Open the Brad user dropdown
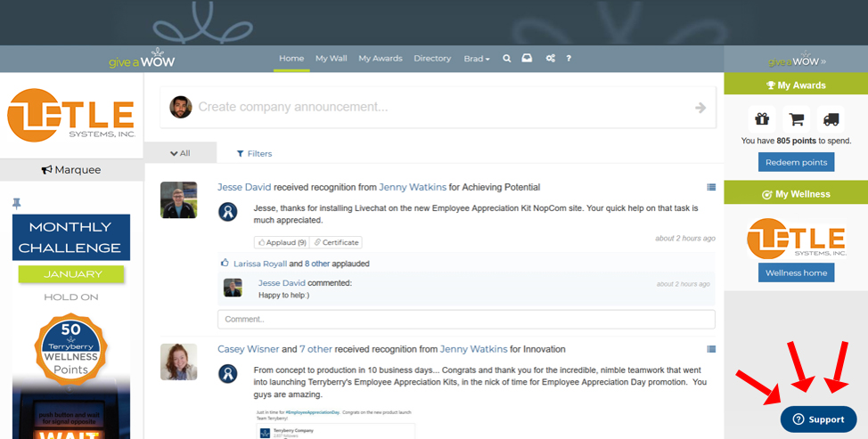The width and height of the screenshot is (868, 439). point(477,59)
